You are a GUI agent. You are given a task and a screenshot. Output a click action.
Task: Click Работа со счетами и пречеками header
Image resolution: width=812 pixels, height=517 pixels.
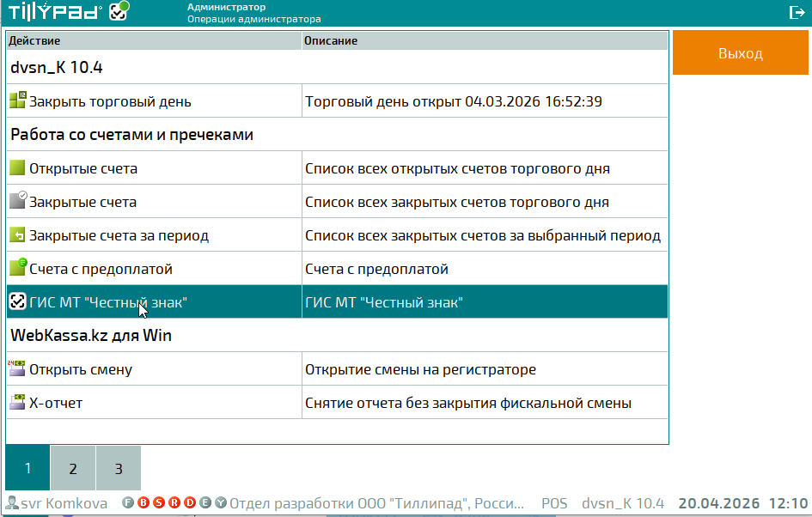[x=337, y=135]
